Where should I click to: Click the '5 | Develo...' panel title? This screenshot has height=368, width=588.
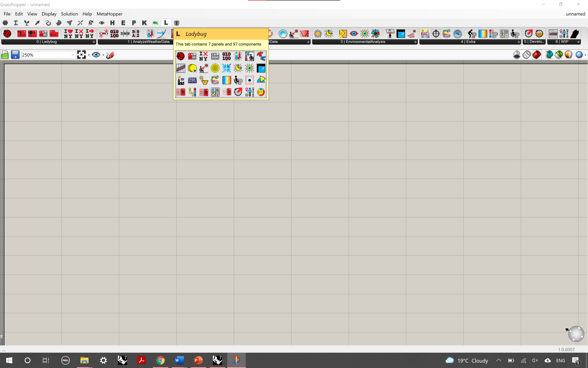[x=534, y=42]
